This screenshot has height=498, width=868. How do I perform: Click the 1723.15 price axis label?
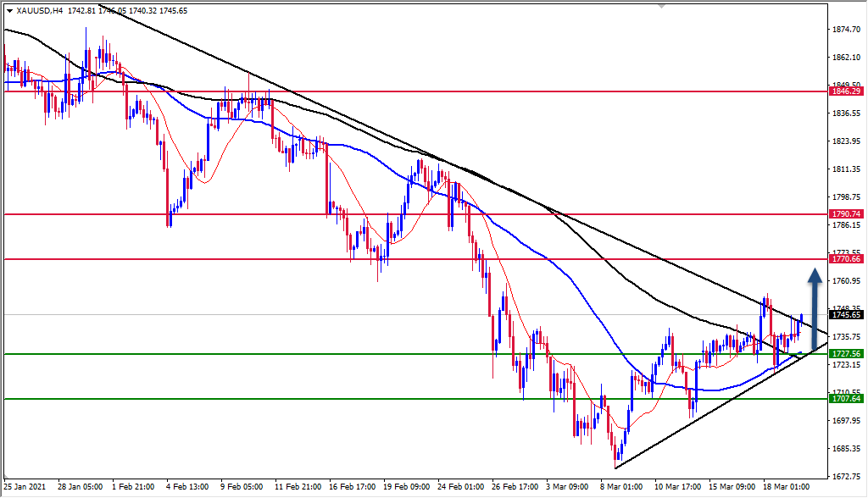click(x=847, y=365)
